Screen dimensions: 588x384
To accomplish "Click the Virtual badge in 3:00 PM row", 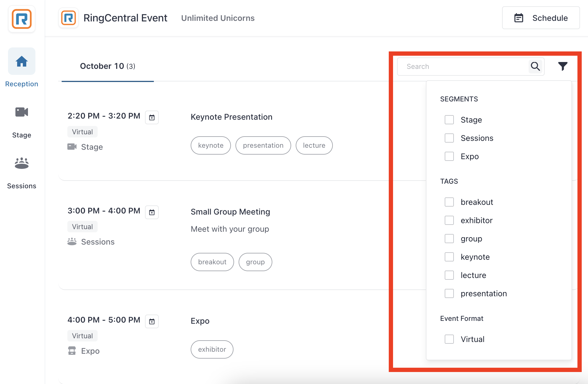I will (82, 227).
